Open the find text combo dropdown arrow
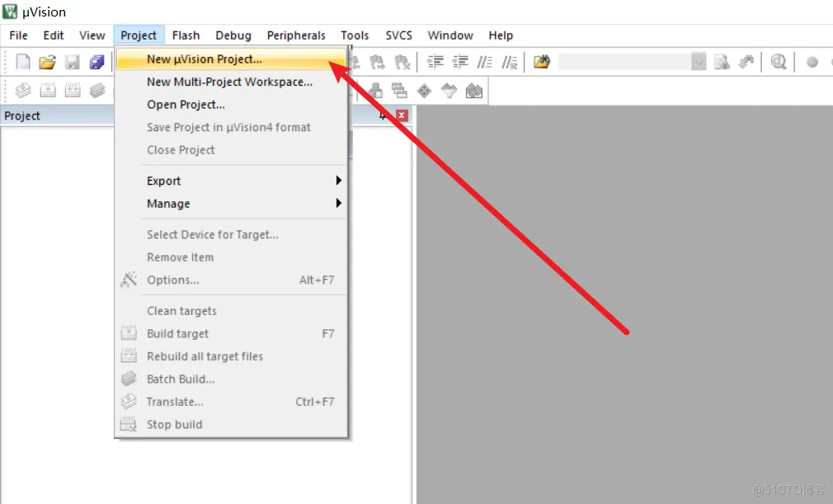 [x=699, y=62]
